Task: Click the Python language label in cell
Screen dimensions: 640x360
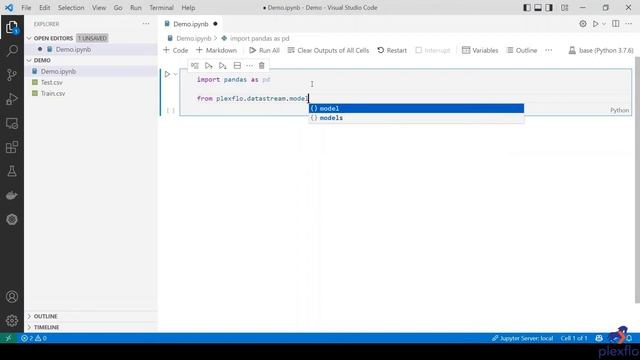Action: (620, 110)
